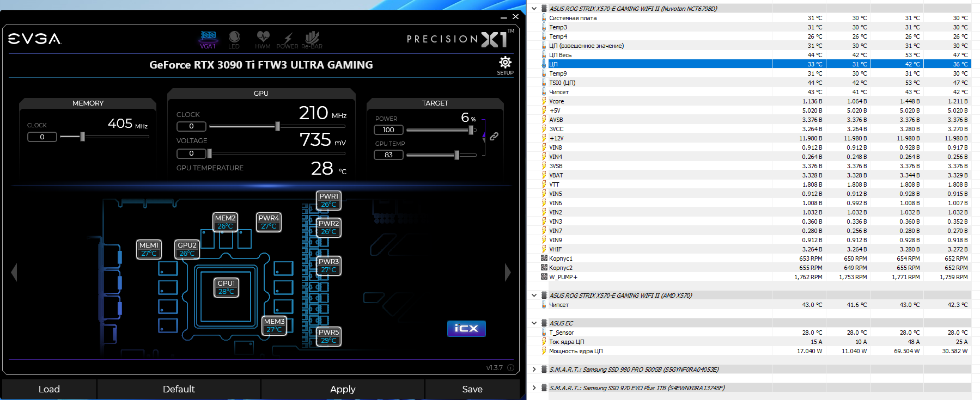Click the iCX button

pyautogui.click(x=466, y=329)
